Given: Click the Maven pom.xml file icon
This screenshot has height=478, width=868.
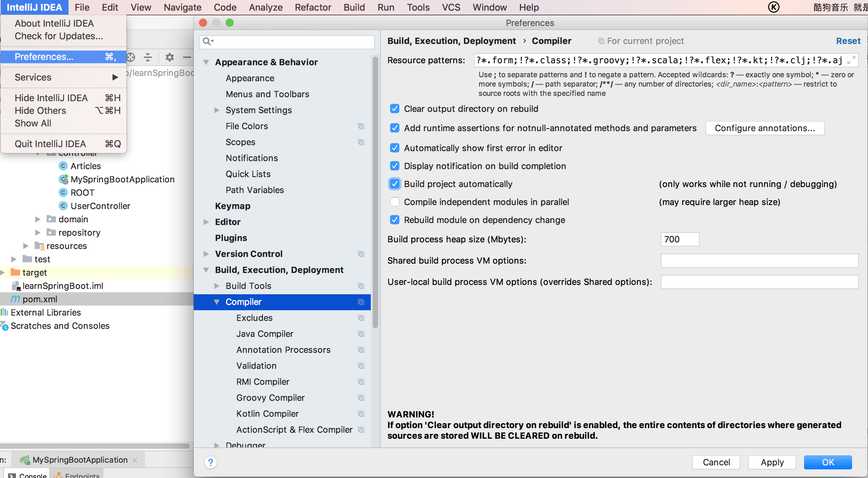Looking at the screenshot, I should (15, 299).
